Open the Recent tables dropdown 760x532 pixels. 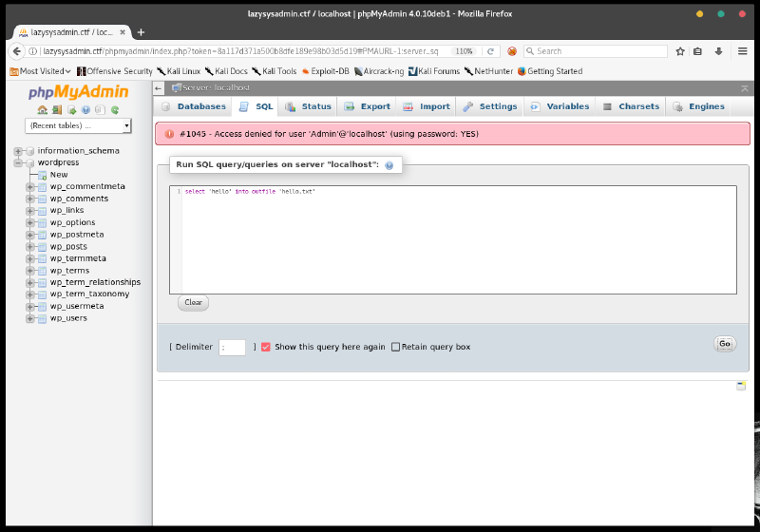[x=79, y=125]
